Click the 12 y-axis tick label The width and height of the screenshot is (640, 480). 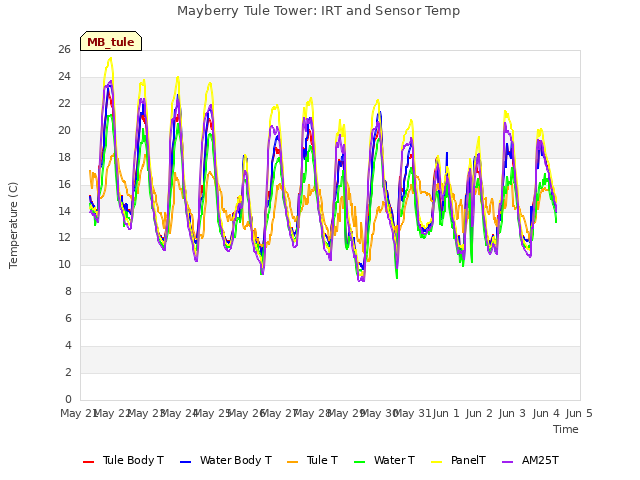pos(64,238)
